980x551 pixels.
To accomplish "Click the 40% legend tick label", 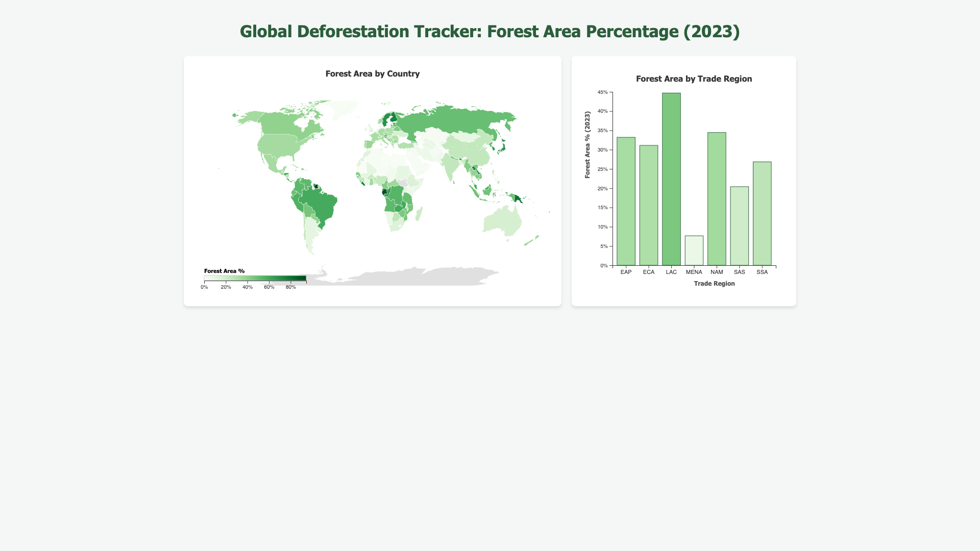I will pyautogui.click(x=248, y=287).
